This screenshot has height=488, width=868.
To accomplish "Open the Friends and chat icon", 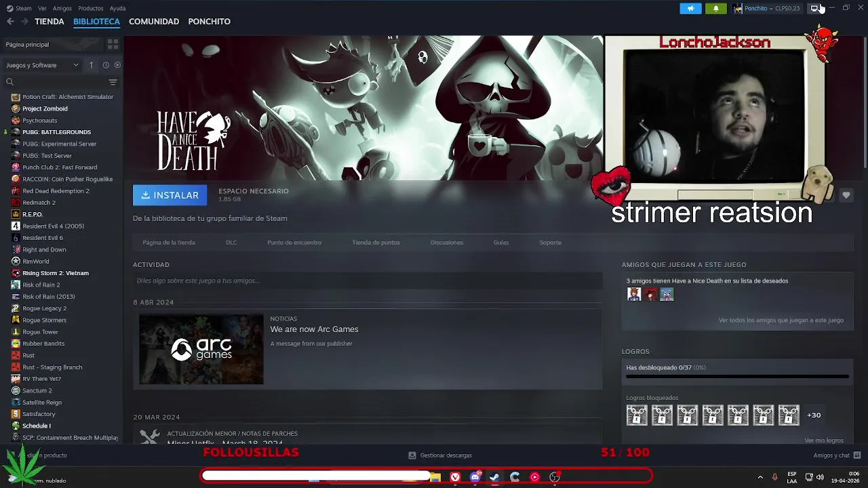I will (857, 455).
